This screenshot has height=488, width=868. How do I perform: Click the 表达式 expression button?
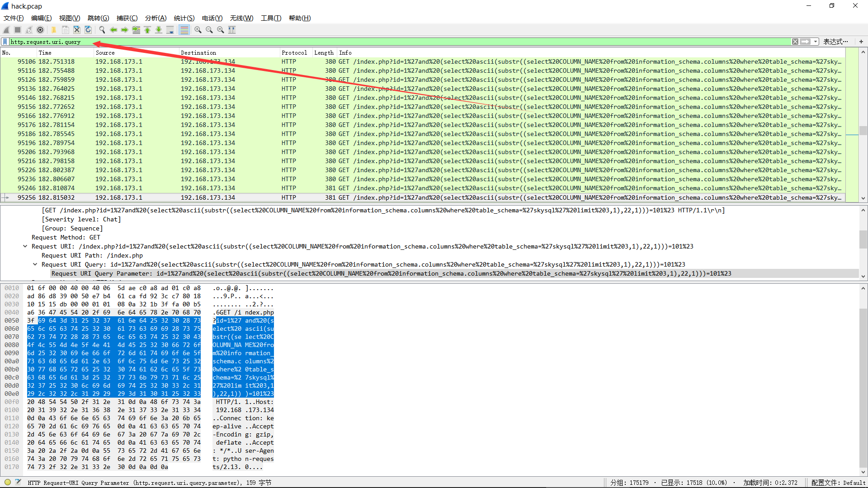click(x=835, y=42)
